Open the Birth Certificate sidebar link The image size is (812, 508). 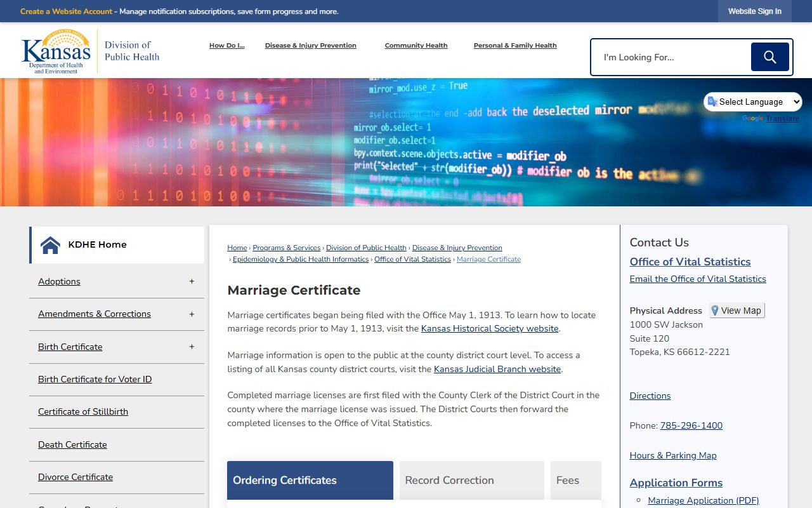point(70,347)
